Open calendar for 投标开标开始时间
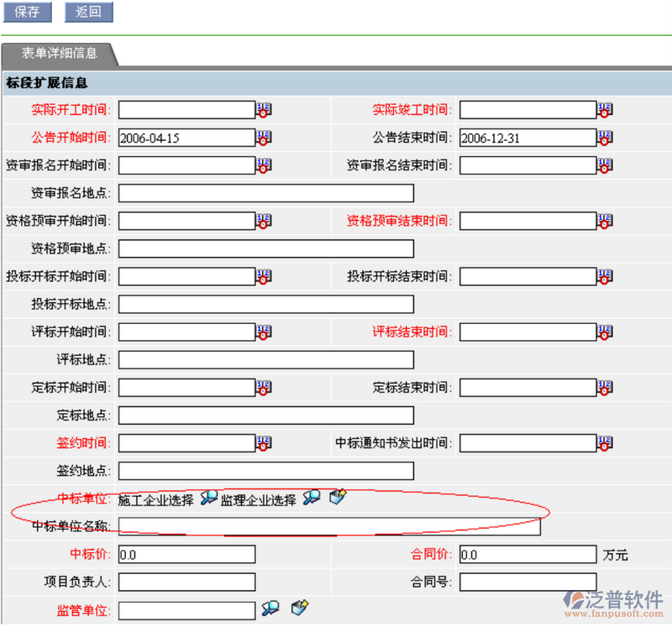This screenshot has height=627, width=672. [264, 276]
